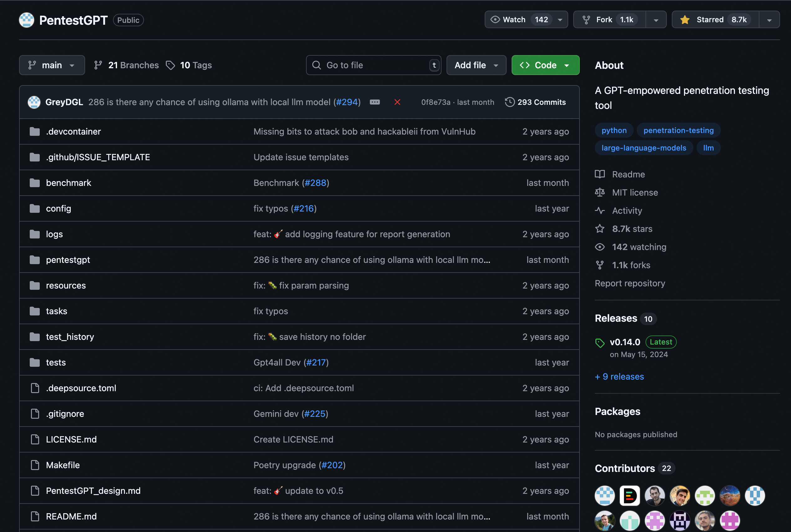Select the python topic tag
791x532 pixels.
(x=614, y=130)
